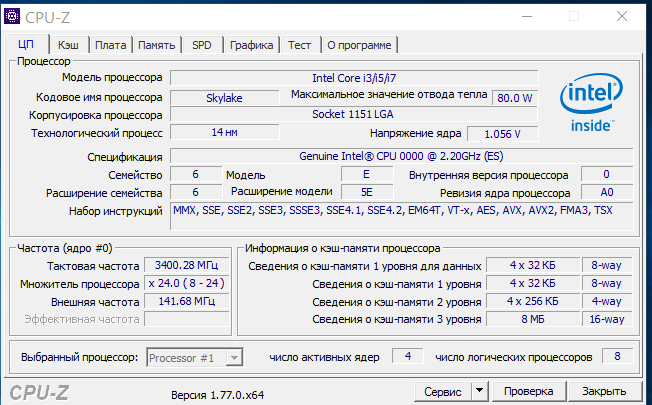
Task: Click the L1 data cache 4 x 32 КБ value
Action: 533,265
